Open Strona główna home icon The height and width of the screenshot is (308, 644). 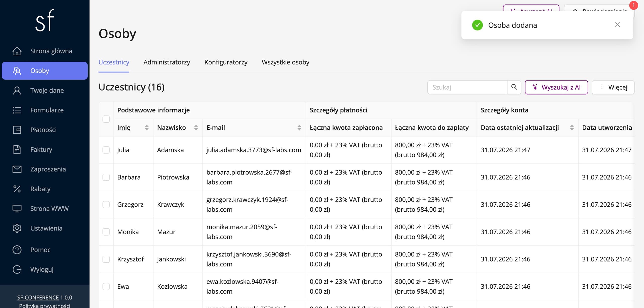pyautogui.click(x=17, y=51)
